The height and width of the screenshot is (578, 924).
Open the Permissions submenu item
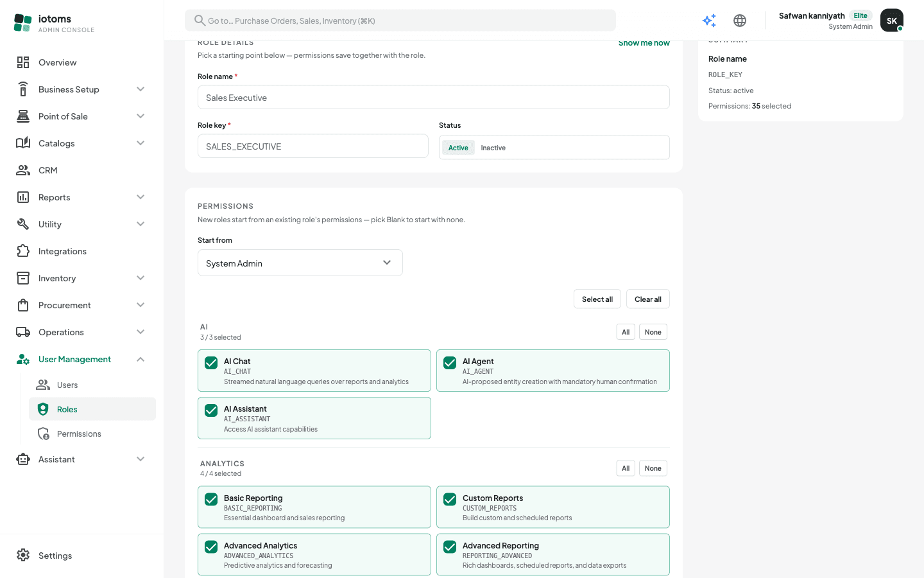[92, 433]
